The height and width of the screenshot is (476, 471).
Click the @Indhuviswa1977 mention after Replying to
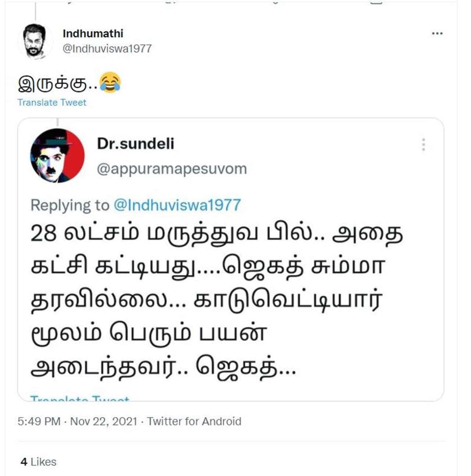(x=177, y=205)
